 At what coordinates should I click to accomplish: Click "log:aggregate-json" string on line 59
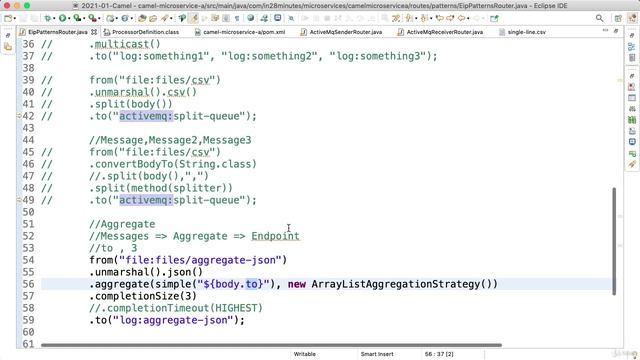coord(173,320)
